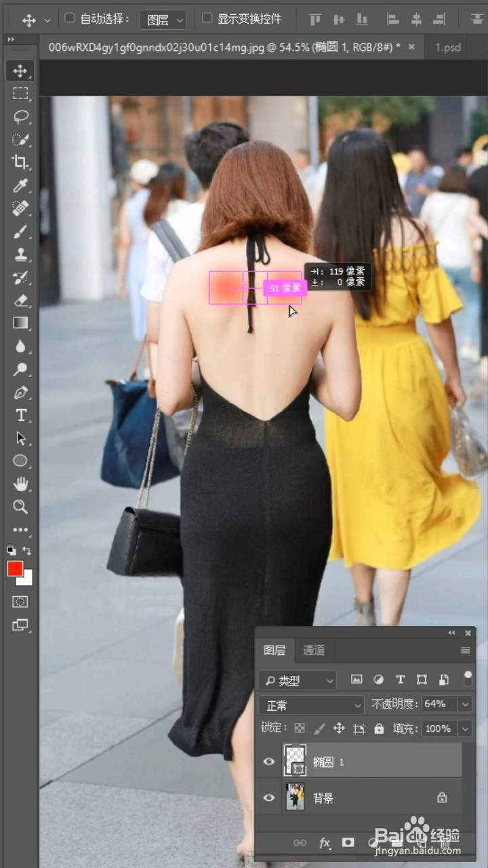Lock transparent pixels in Layers panel
488x868 pixels.
pos(300,728)
